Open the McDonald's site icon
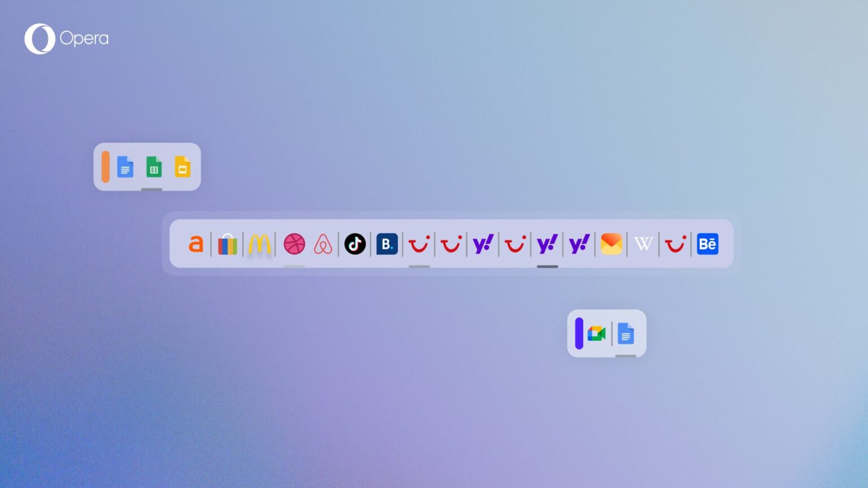This screenshot has height=488, width=868. (259, 243)
